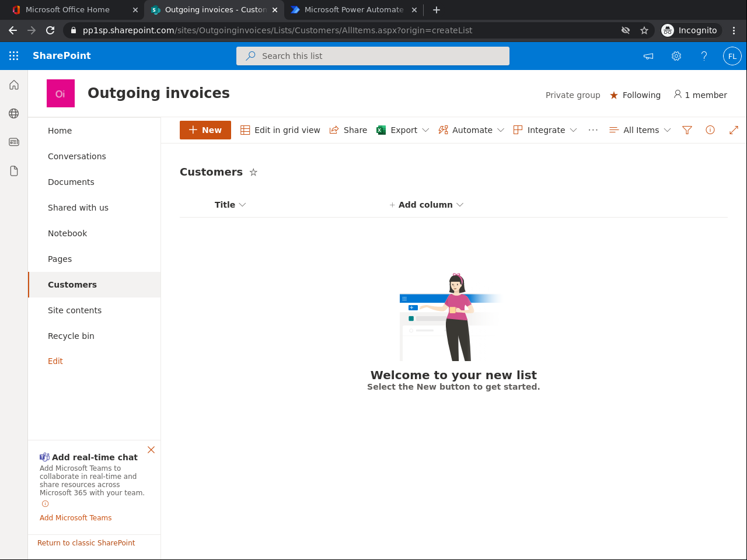Open Notebook in site navigation
This screenshot has width=747, height=560.
pos(68,233)
